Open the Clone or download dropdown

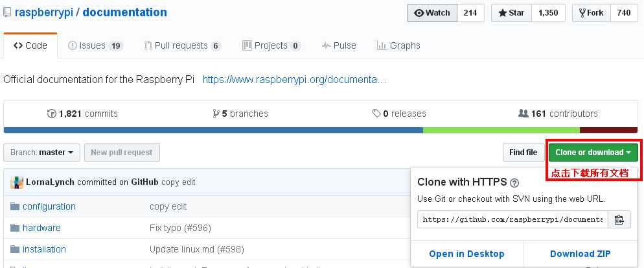click(x=593, y=152)
